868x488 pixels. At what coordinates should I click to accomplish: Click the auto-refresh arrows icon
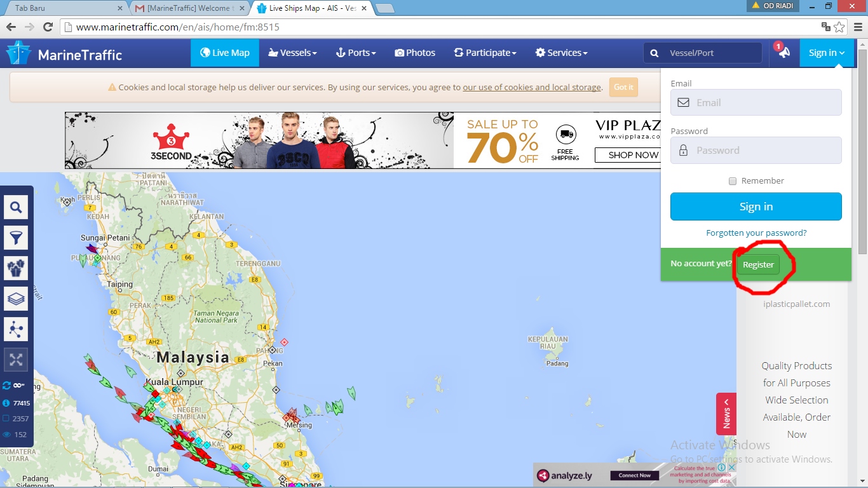coord(6,386)
